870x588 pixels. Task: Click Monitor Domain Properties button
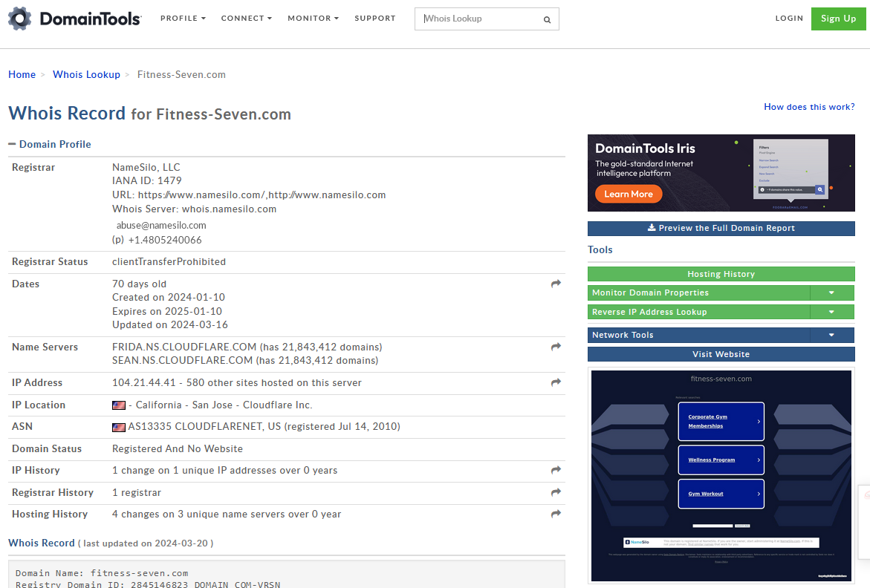tap(698, 293)
